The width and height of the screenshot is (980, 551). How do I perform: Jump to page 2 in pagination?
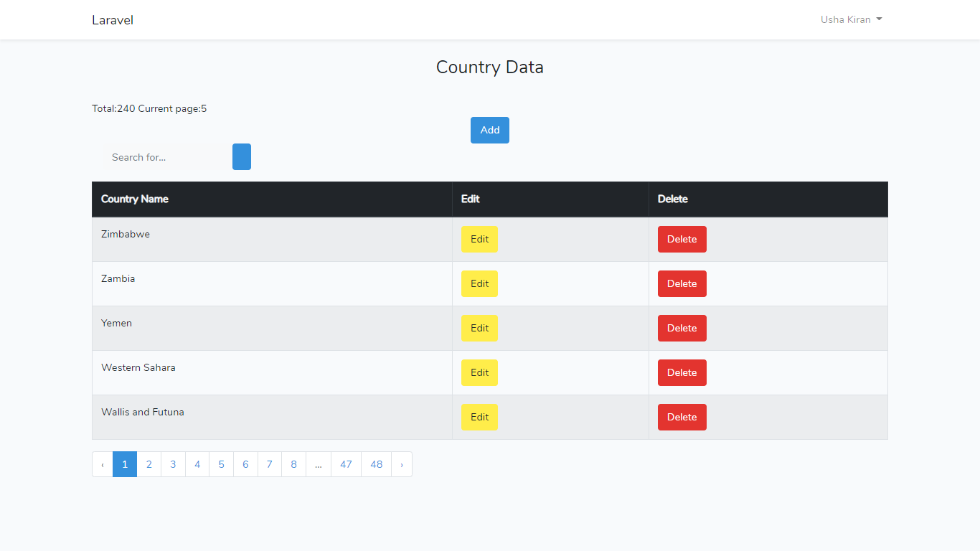click(x=149, y=464)
